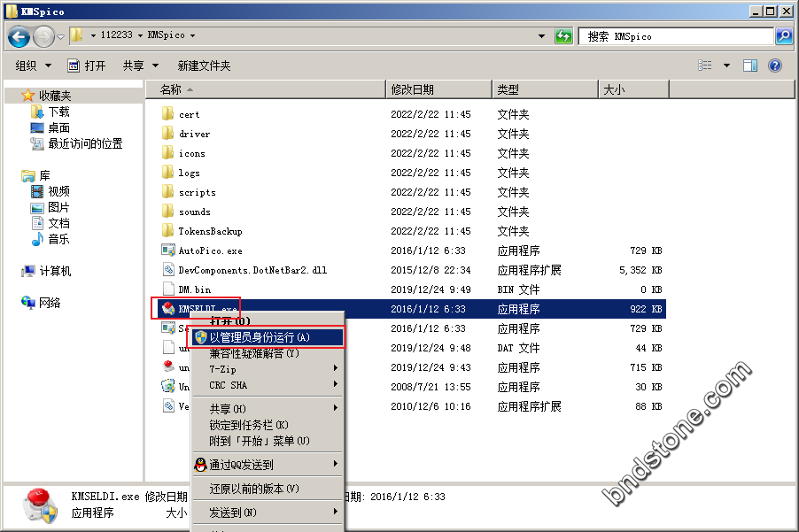Click the Back navigation arrow
799x532 pixels.
[x=19, y=36]
